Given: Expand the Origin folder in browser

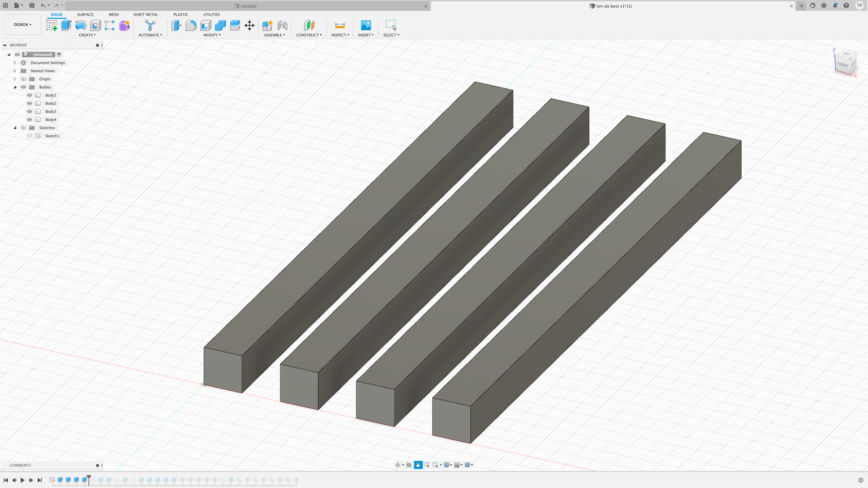Looking at the screenshot, I should [15, 79].
